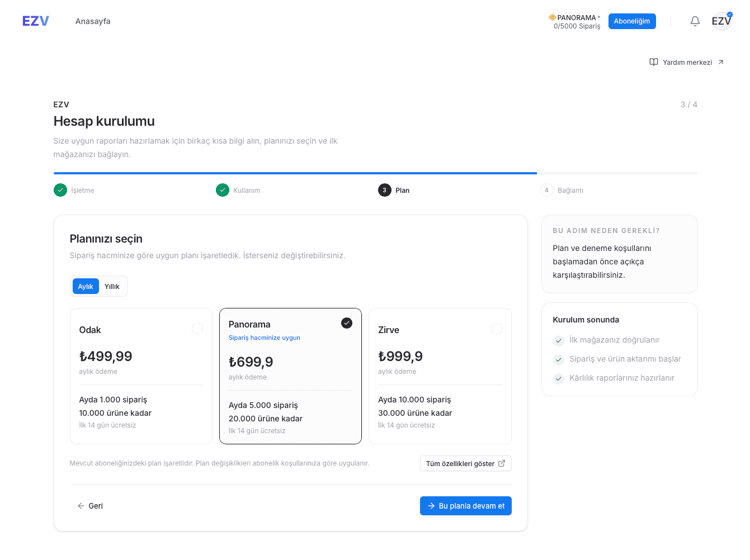The image size is (750, 560).
Task: Open the notifications bell
Action: click(695, 21)
